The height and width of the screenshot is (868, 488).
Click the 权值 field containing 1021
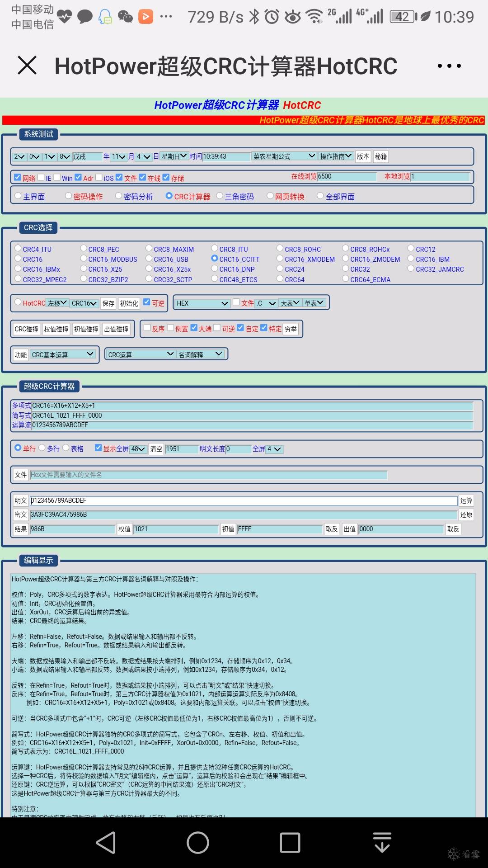pos(176,529)
